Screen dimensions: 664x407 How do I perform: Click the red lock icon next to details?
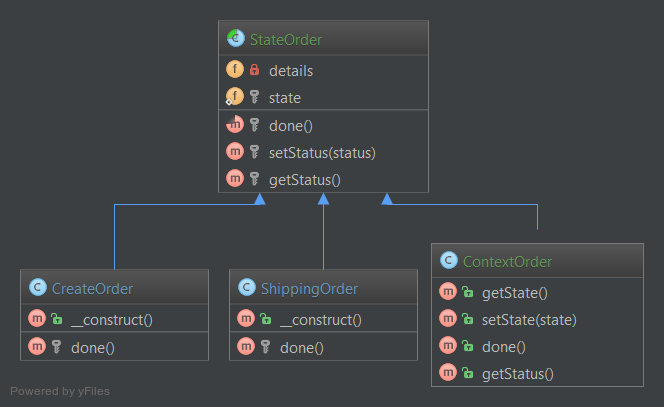point(254,70)
